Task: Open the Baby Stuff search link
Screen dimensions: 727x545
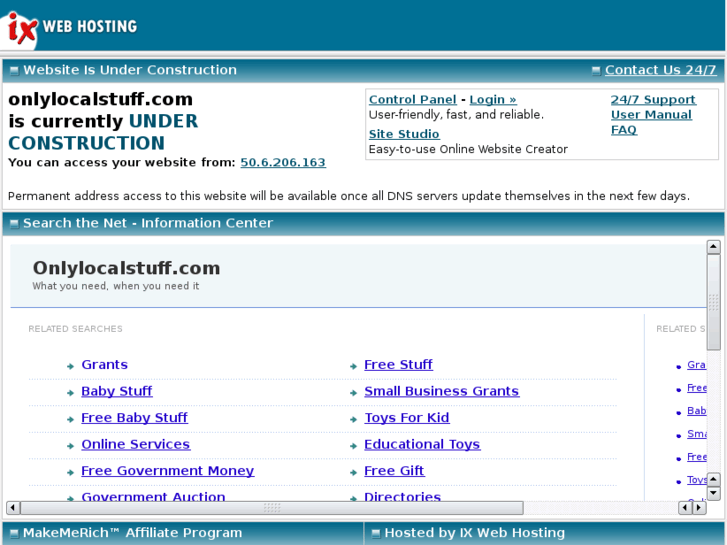Action: pos(116,391)
